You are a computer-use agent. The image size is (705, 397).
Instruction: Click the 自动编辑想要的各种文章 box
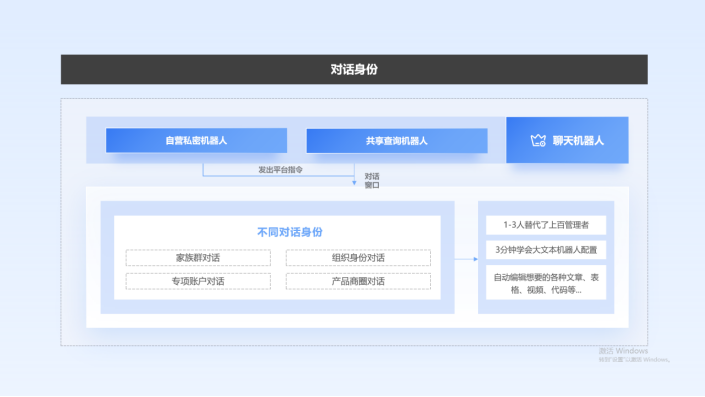tap(546, 283)
